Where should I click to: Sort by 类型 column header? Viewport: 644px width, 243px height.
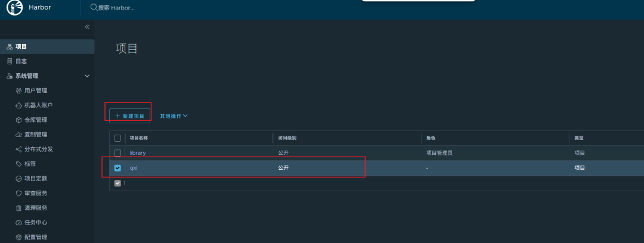578,138
